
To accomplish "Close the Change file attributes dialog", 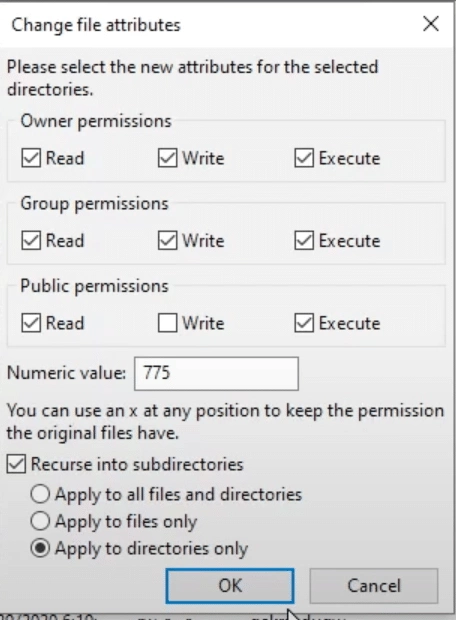I will point(431,24).
